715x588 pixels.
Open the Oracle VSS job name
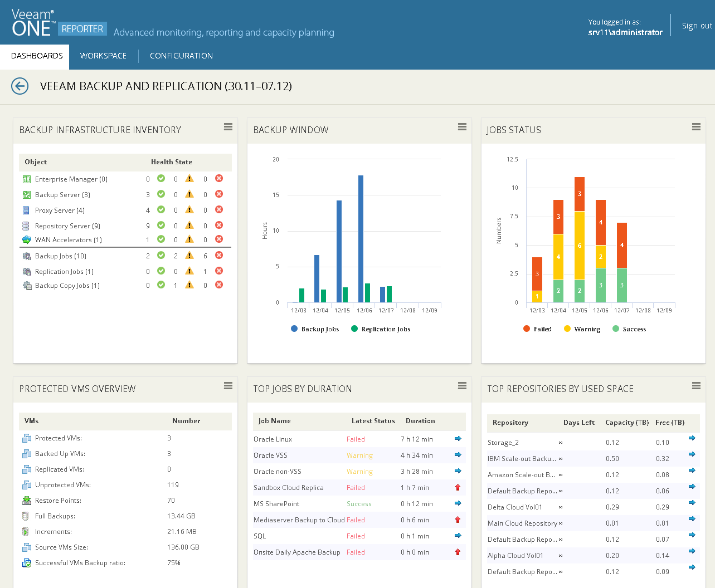pyautogui.click(x=270, y=455)
